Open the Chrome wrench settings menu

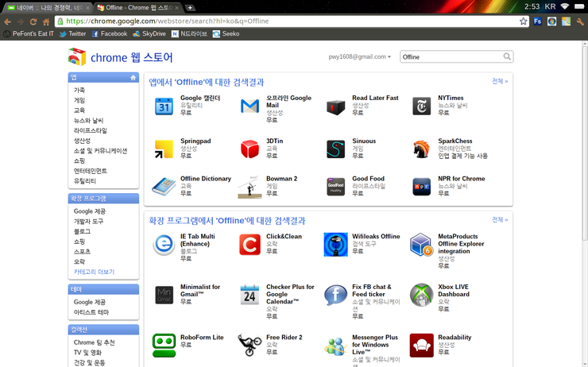tap(580, 21)
